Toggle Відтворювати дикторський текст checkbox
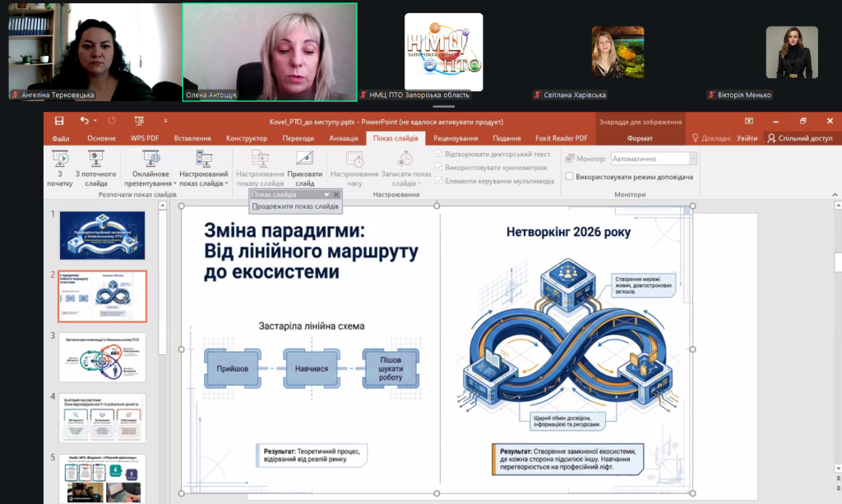Screen dimensions: 842x504 pyautogui.click(x=438, y=154)
